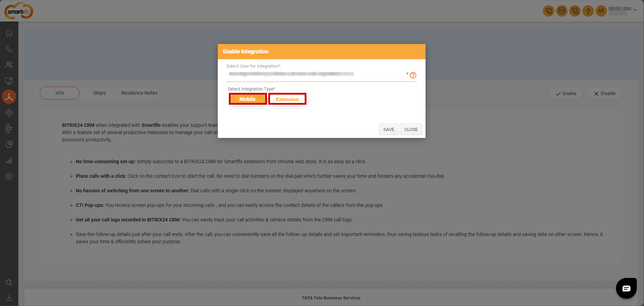644x306 pixels.
Task: Select the highlighted integrations node icon
Action: point(9,97)
